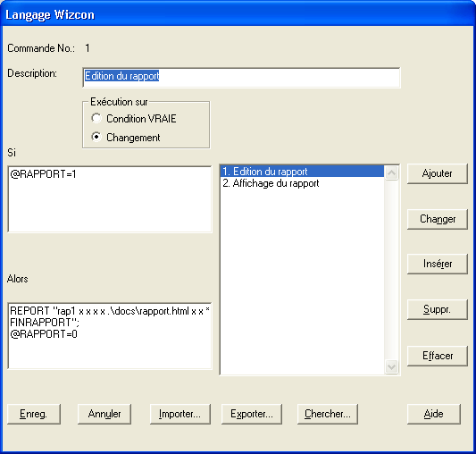
Task: Click the Changer button
Action: (x=437, y=219)
